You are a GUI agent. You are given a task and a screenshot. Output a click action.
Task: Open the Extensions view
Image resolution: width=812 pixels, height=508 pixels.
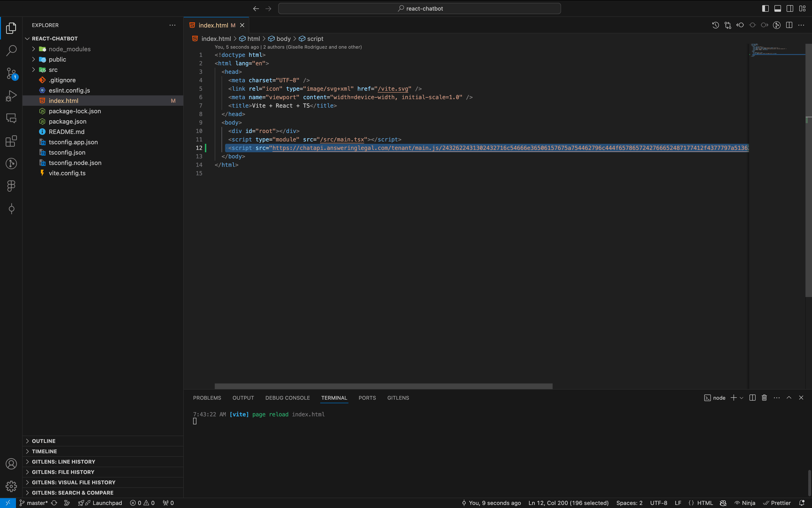(11, 141)
